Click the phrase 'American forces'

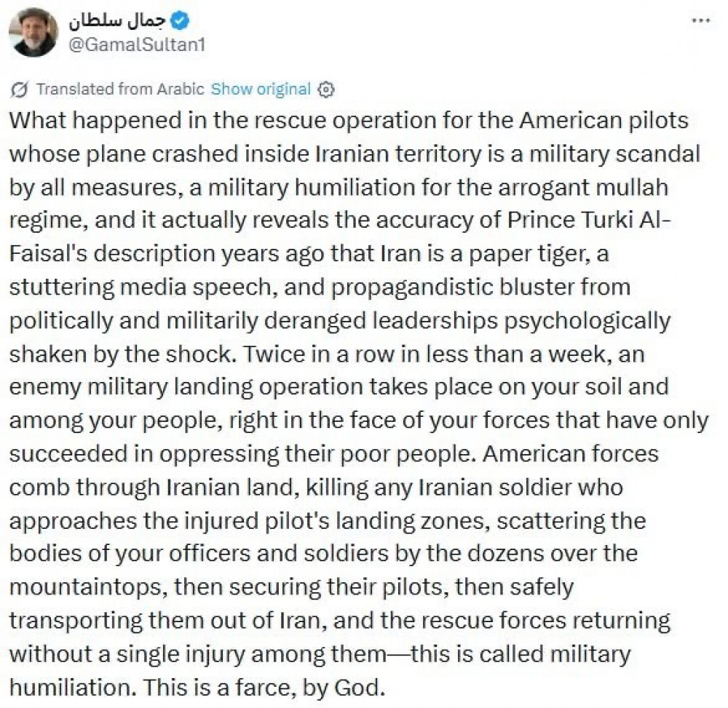click(x=571, y=453)
